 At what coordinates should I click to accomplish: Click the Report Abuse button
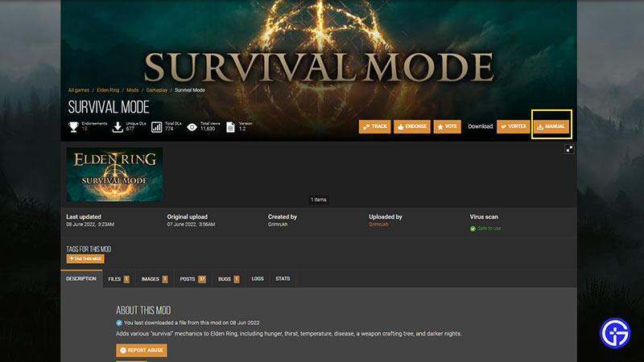click(142, 350)
